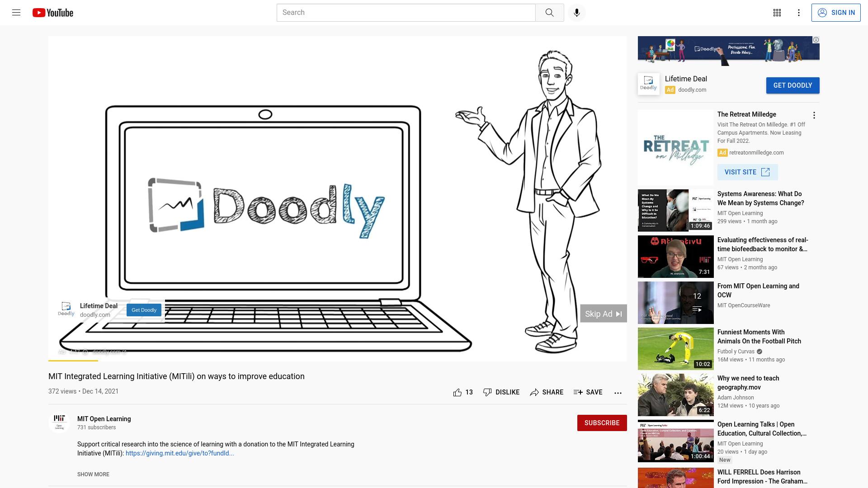The width and height of the screenshot is (868, 488).
Task: Open ad info icon on banner
Action: tap(816, 40)
